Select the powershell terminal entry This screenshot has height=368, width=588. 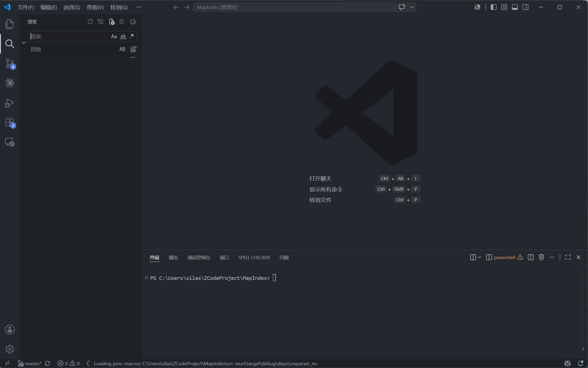tap(504, 257)
